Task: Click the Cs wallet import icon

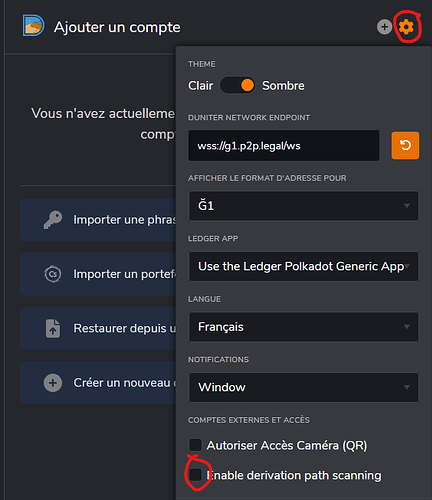Action: (53, 274)
